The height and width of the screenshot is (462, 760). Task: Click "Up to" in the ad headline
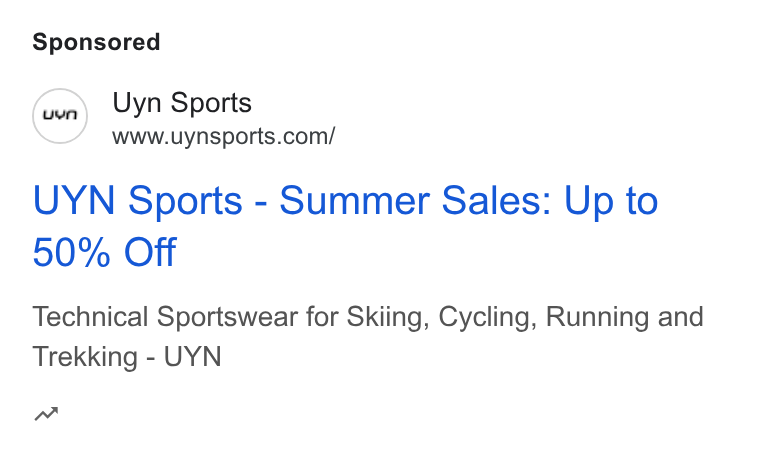[611, 201]
